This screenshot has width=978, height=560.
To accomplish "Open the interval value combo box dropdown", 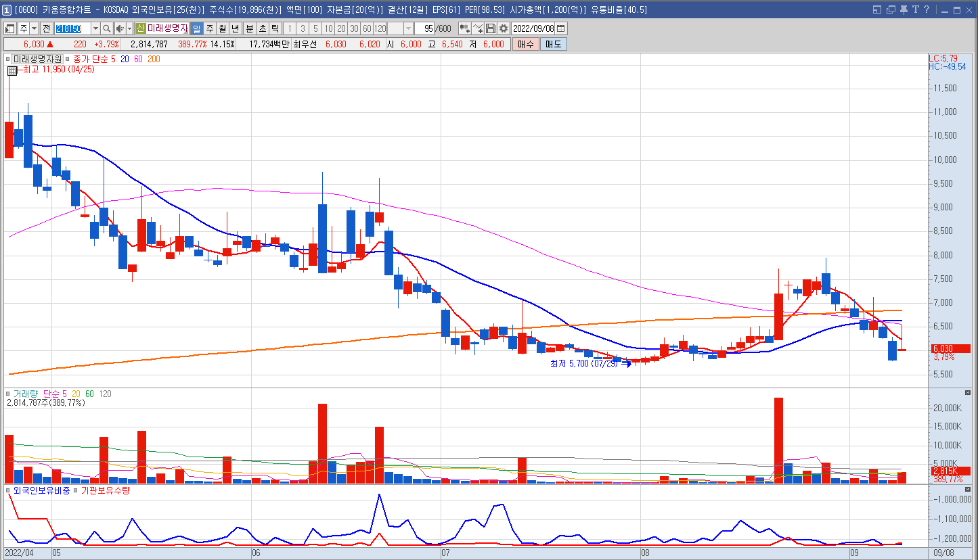I will (x=408, y=28).
